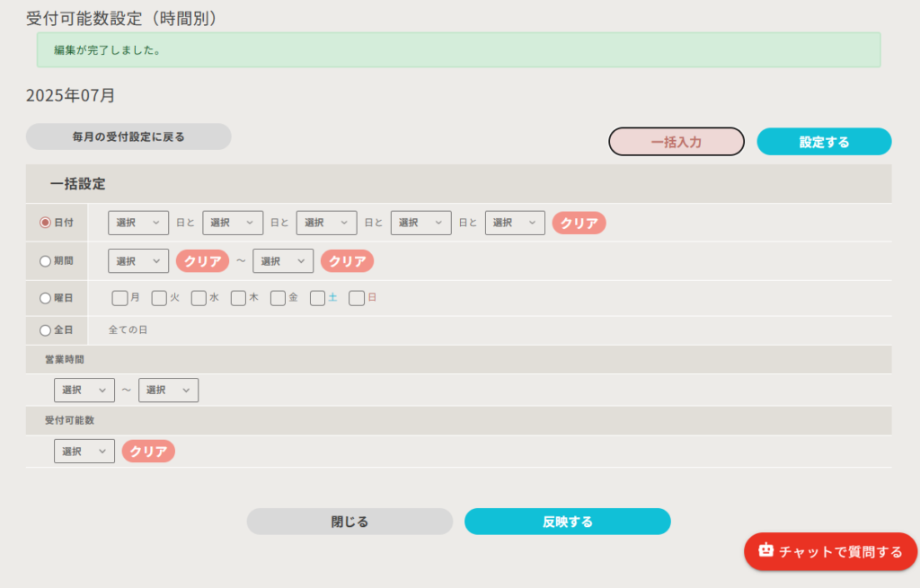Image resolution: width=920 pixels, height=588 pixels.
Task: Select the 日付 radio button
Action: 45,223
